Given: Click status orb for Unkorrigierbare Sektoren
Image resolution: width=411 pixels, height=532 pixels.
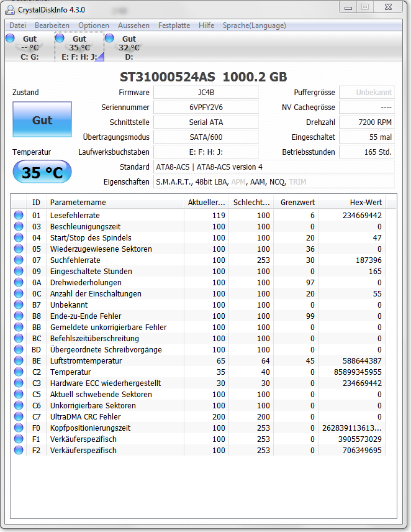Looking at the screenshot, I should (19, 405).
